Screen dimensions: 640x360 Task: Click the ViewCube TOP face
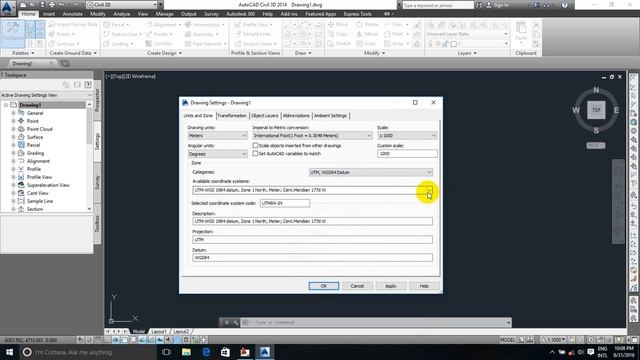[596, 110]
